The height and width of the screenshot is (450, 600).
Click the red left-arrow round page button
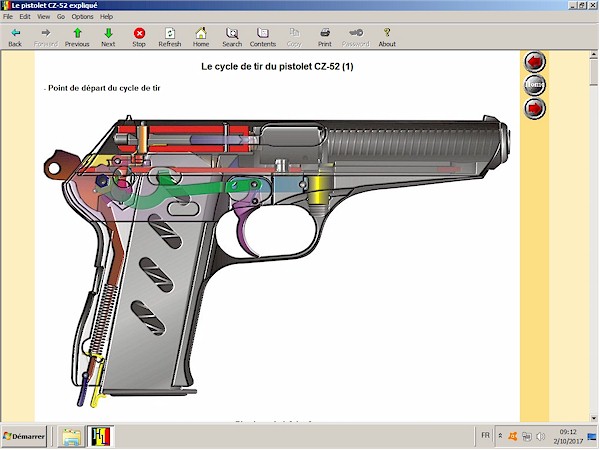tap(535, 61)
